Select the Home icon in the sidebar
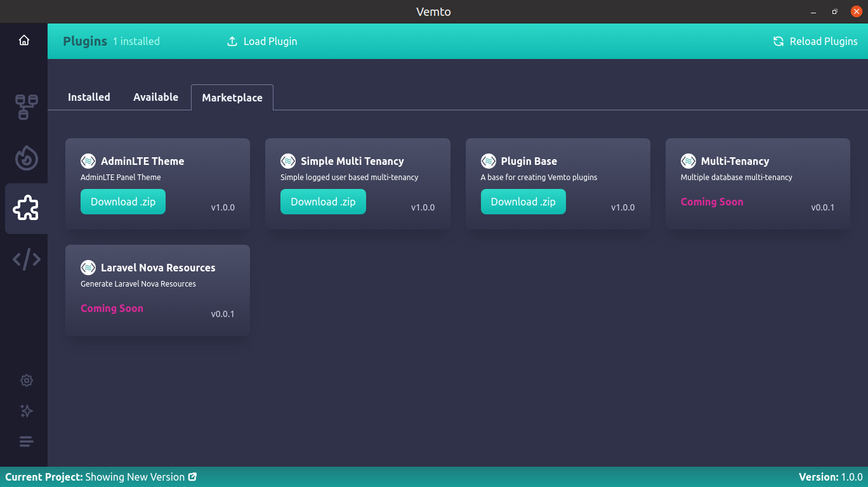This screenshot has height=487, width=868. pos(24,39)
